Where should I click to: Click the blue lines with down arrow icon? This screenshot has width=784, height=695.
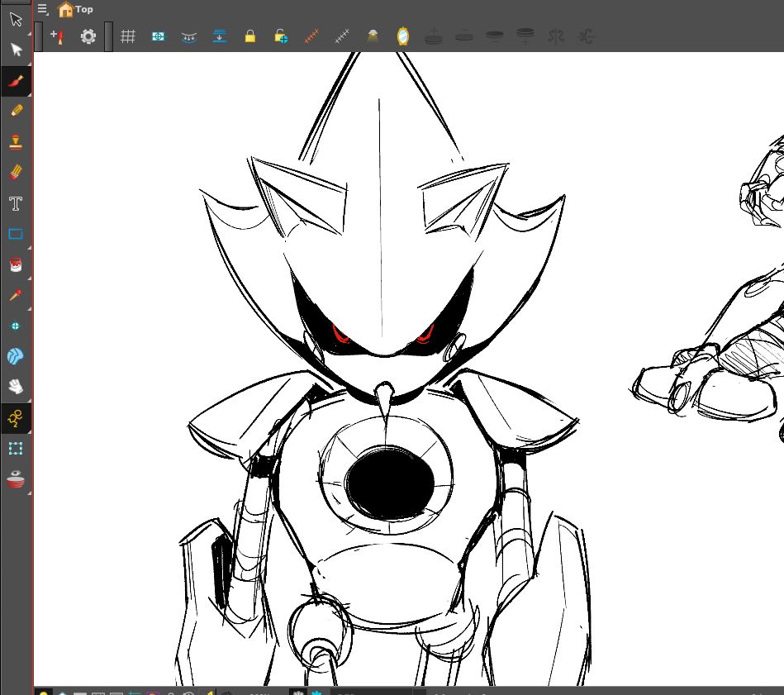pos(220,36)
